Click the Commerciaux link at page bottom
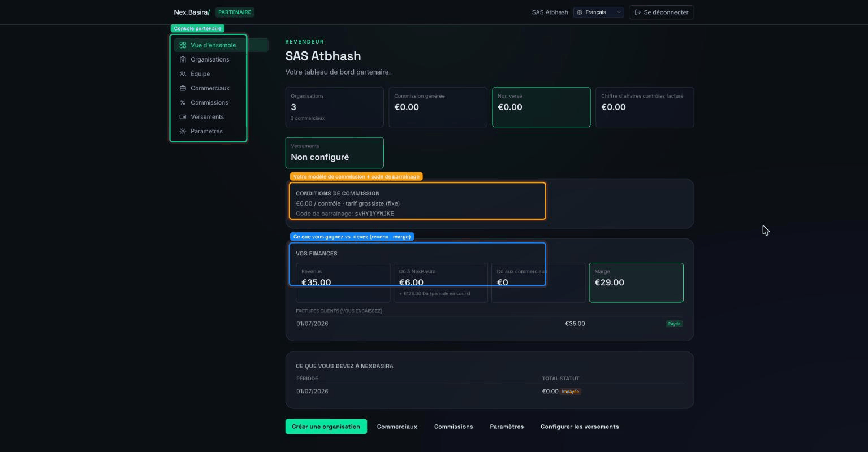 tap(397, 427)
